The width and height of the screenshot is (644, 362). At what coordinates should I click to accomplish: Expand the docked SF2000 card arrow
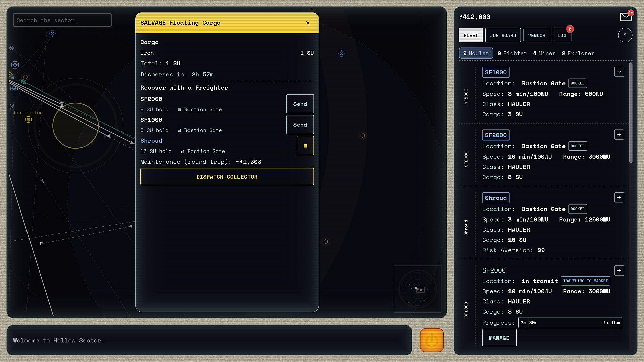coord(619,135)
